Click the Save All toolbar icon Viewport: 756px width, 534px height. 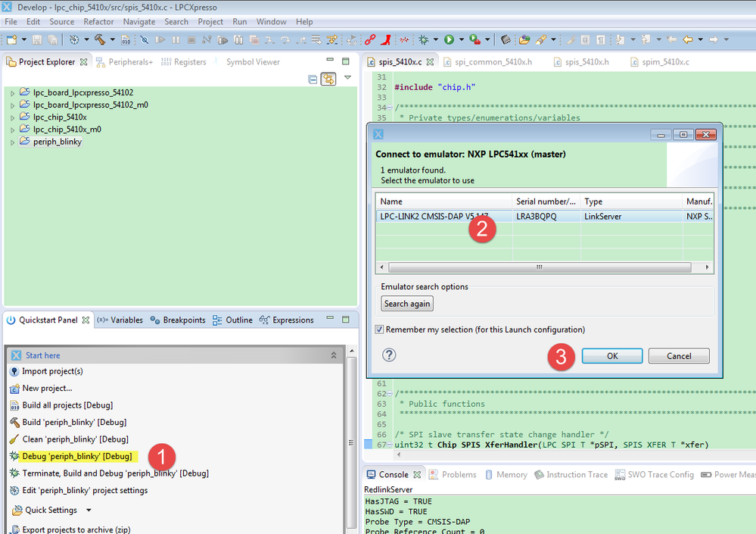tap(52, 39)
